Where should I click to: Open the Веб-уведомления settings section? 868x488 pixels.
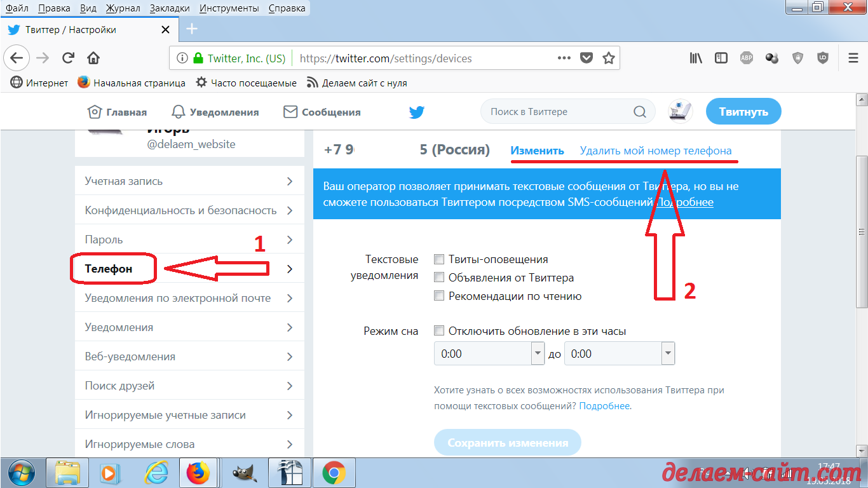coord(189,356)
